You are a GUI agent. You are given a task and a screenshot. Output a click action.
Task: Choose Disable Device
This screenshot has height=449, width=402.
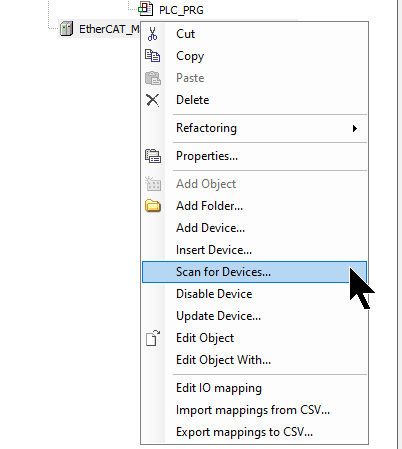point(255,294)
